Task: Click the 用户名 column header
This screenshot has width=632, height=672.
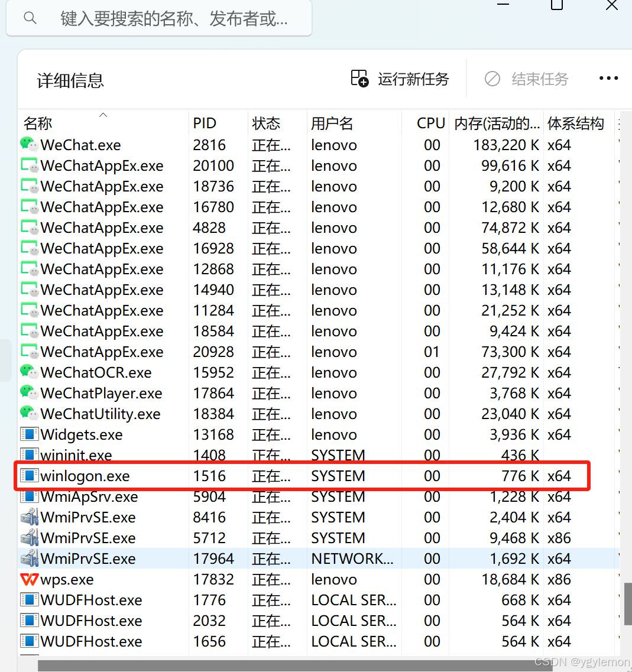Action: pyautogui.click(x=332, y=123)
